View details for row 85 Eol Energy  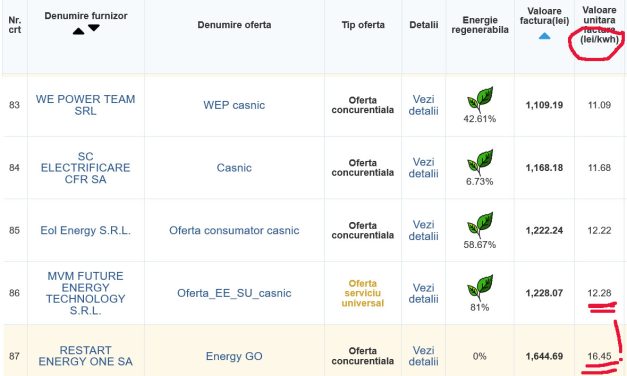tap(423, 230)
